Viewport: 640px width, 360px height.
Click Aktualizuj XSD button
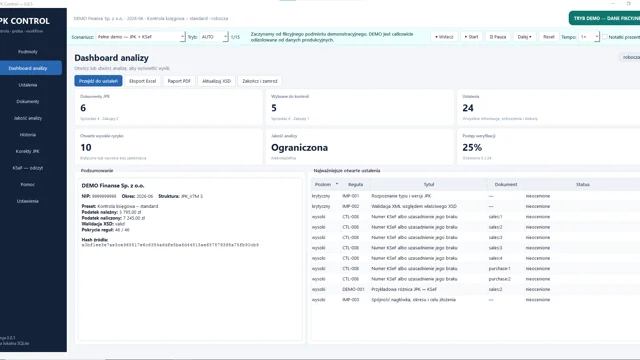click(216, 81)
